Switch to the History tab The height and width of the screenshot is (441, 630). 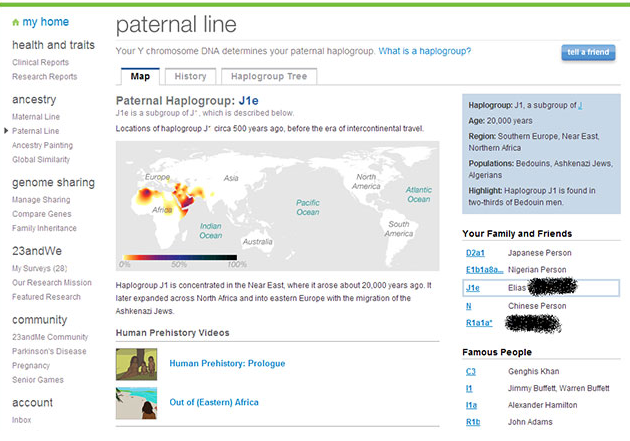click(x=190, y=76)
